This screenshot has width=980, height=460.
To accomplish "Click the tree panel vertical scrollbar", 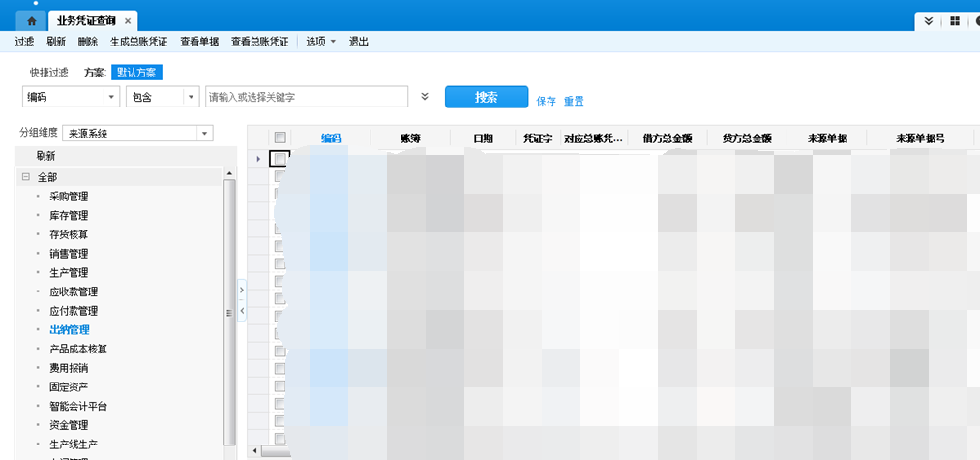I will 229,310.
